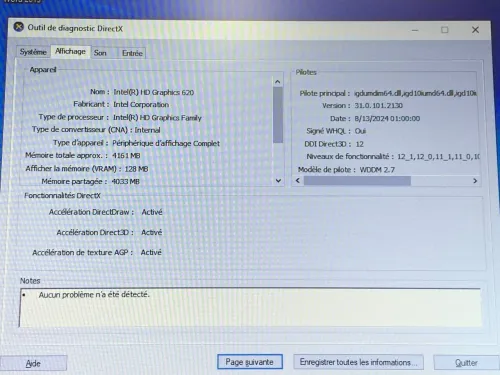Minimize the DirectX diagnostic window
500x375 pixels.
415,30
